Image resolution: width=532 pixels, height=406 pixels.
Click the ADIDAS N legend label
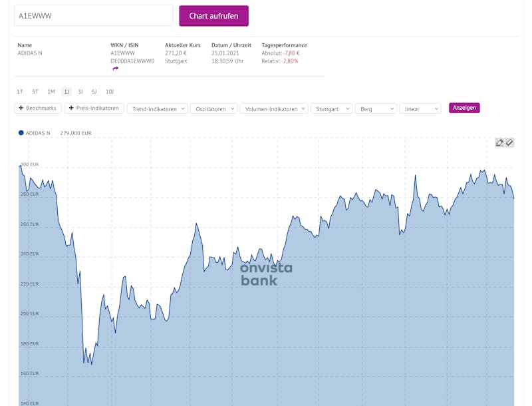[x=38, y=133]
